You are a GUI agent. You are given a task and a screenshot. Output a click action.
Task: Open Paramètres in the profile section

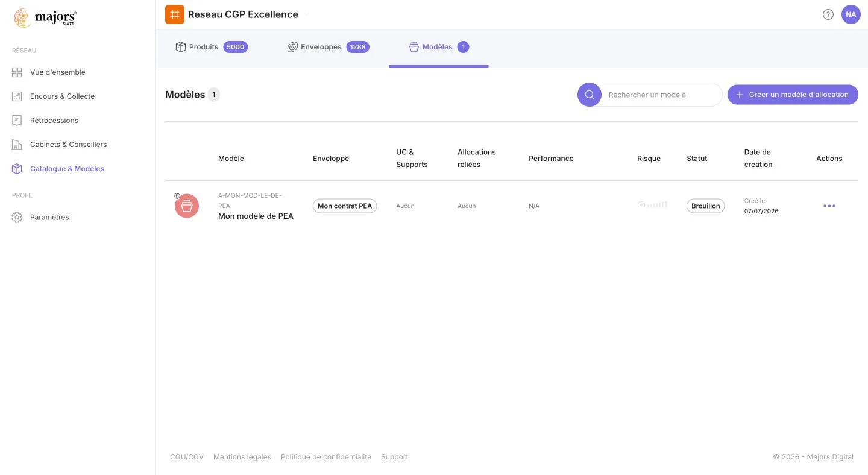[x=49, y=217]
